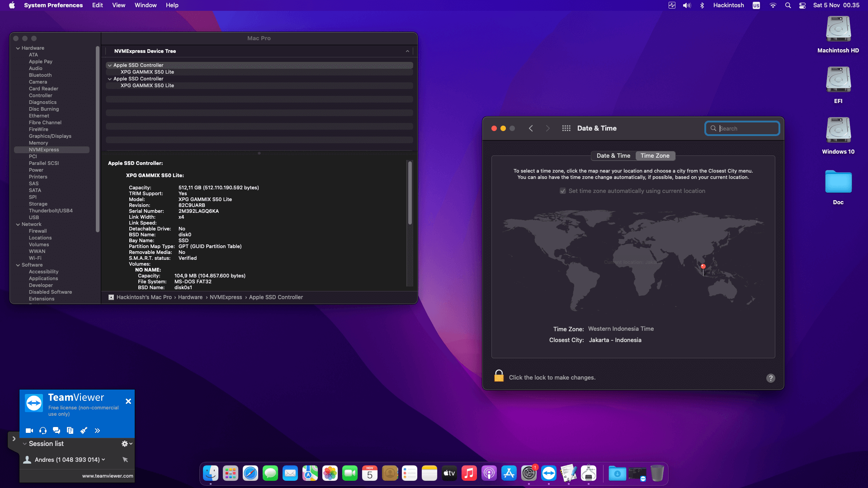The width and height of the screenshot is (868, 488).
Task: Open Session list gear options menu
Action: click(127, 444)
